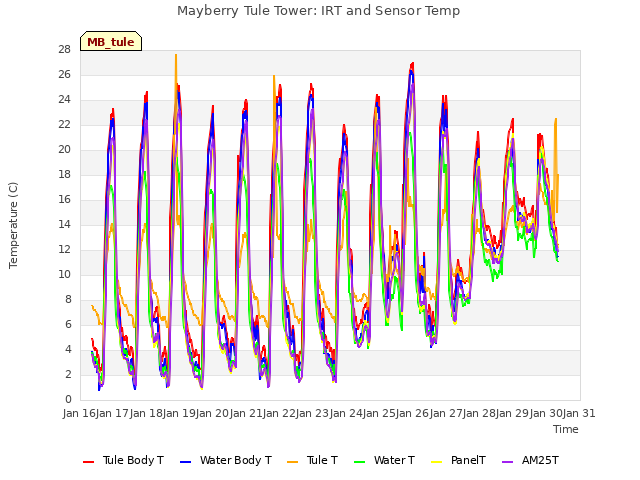The height and width of the screenshot is (480, 640).
Task: Click red Tule Body T legend swatch
Action: (89, 462)
